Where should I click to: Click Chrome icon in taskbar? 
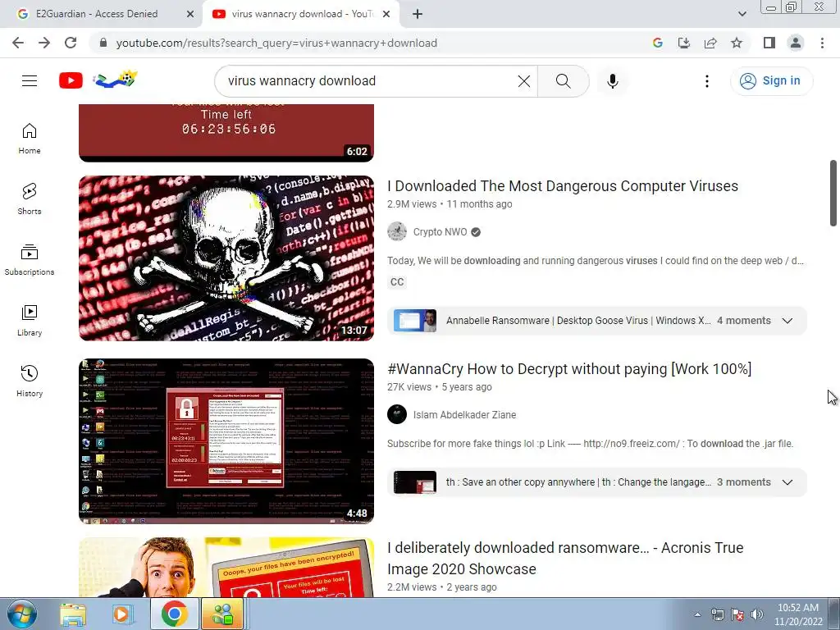pos(174,614)
